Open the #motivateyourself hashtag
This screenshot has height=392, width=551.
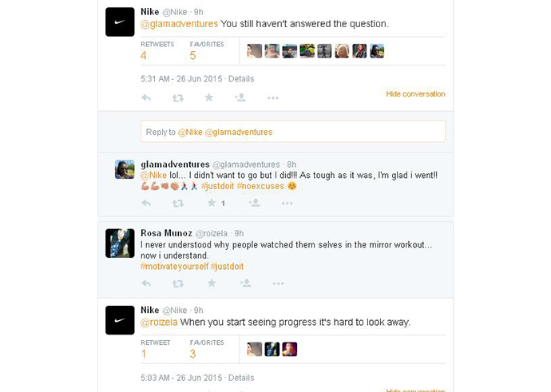[x=173, y=265]
